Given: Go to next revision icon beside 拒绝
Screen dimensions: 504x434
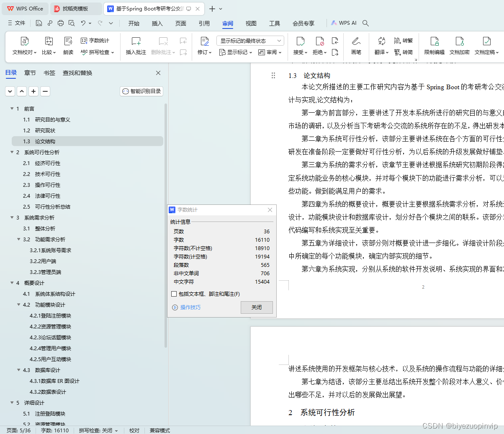Looking at the screenshot, I should tap(335, 52).
